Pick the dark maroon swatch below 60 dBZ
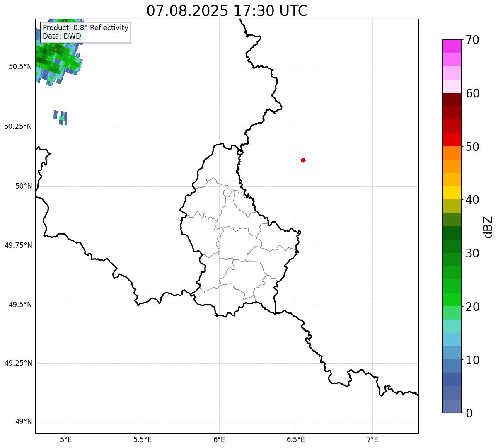The height and width of the screenshot is (448, 498). click(x=452, y=99)
